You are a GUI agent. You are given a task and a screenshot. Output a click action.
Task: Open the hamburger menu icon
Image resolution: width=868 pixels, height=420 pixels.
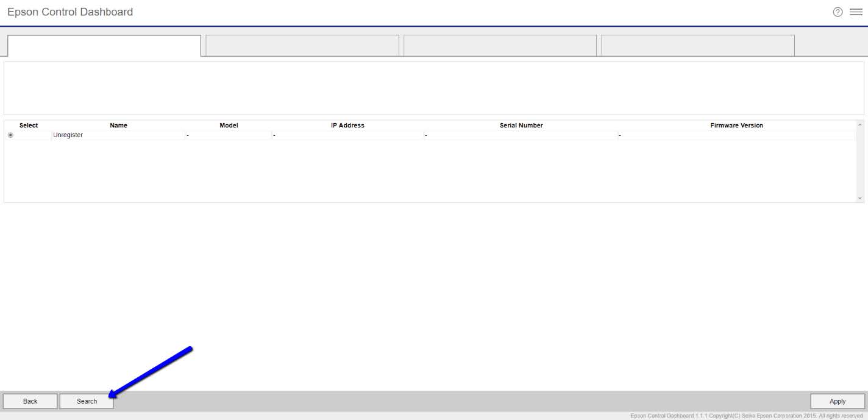tap(856, 12)
